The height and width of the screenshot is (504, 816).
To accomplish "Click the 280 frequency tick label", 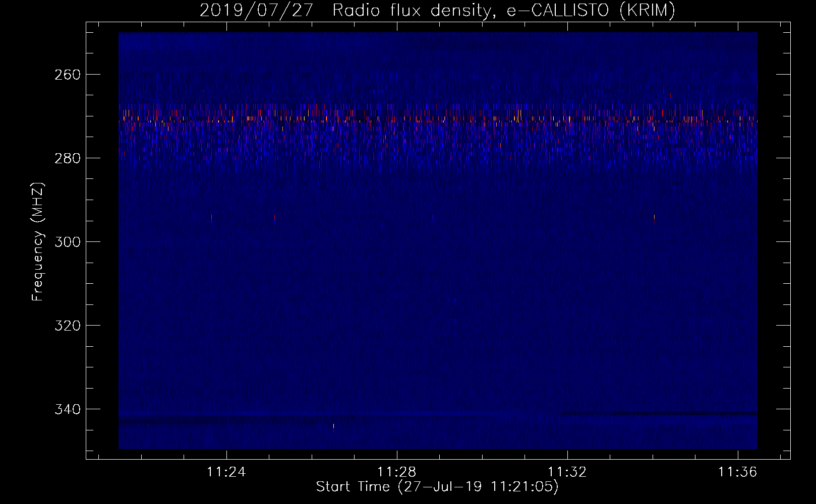I will pyautogui.click(x=68, y=158).
